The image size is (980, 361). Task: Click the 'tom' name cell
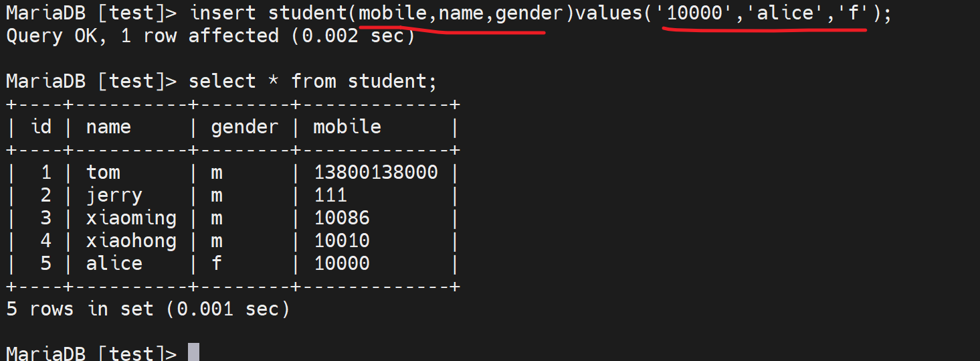tap(103, 172)
